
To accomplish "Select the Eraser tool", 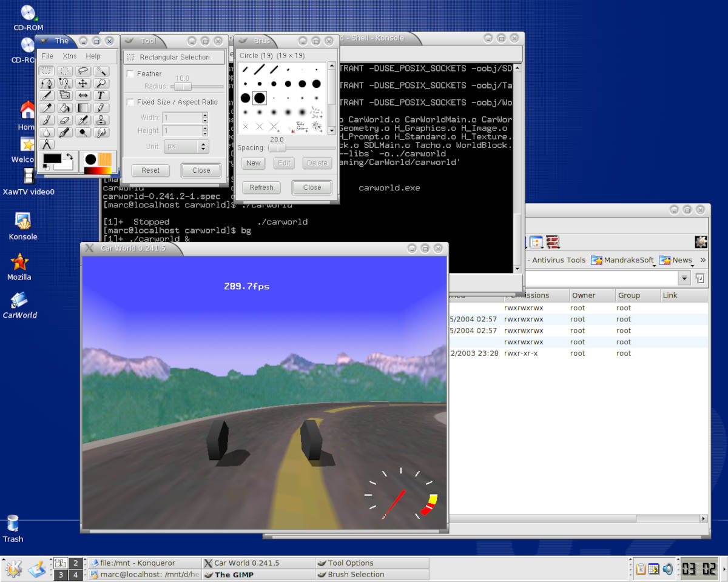I will coord(65,120).
